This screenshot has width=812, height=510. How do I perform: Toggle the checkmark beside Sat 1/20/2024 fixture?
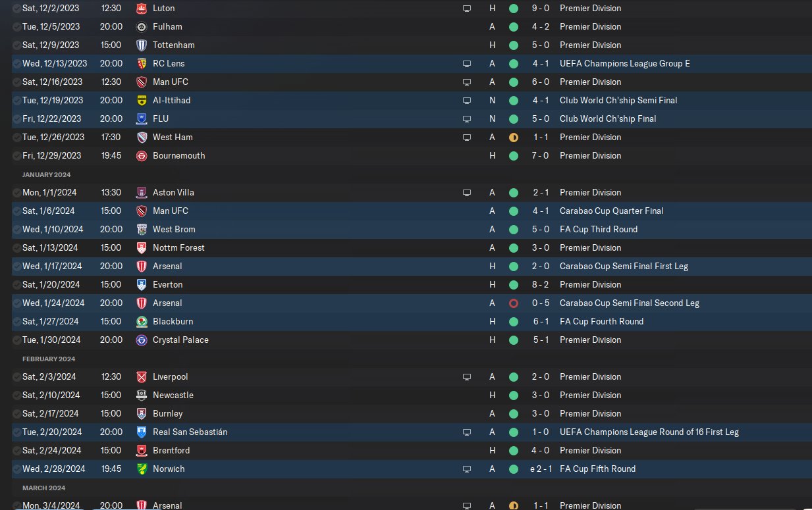click(x=16, y=285)
